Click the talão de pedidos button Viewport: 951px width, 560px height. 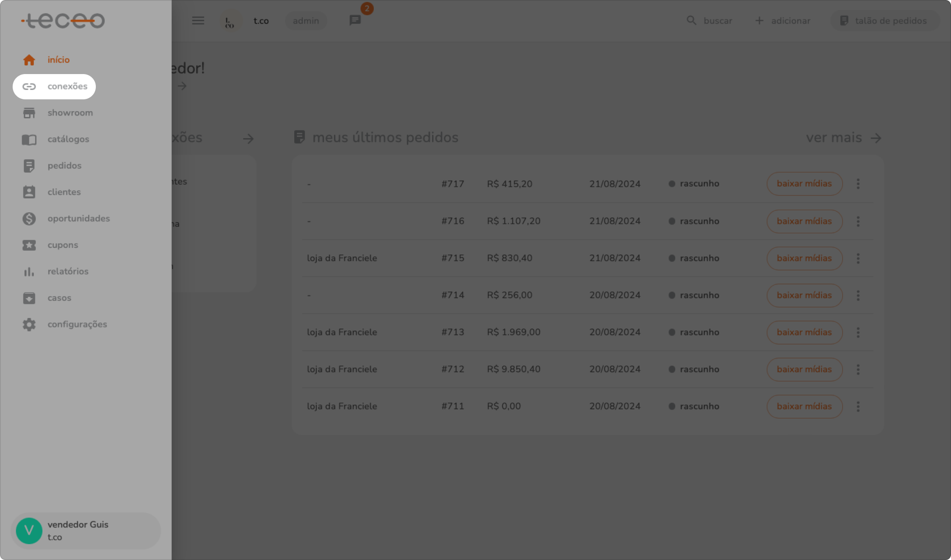pos(884,21)
